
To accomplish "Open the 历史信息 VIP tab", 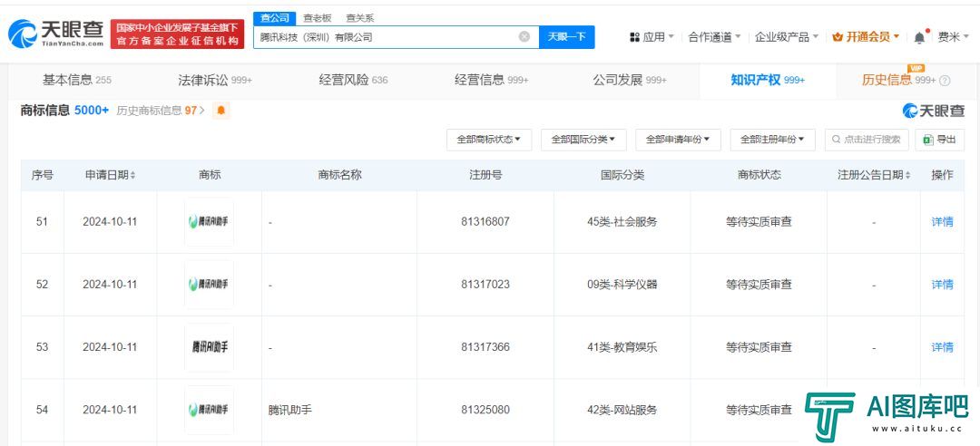I will tap(898, 80).
